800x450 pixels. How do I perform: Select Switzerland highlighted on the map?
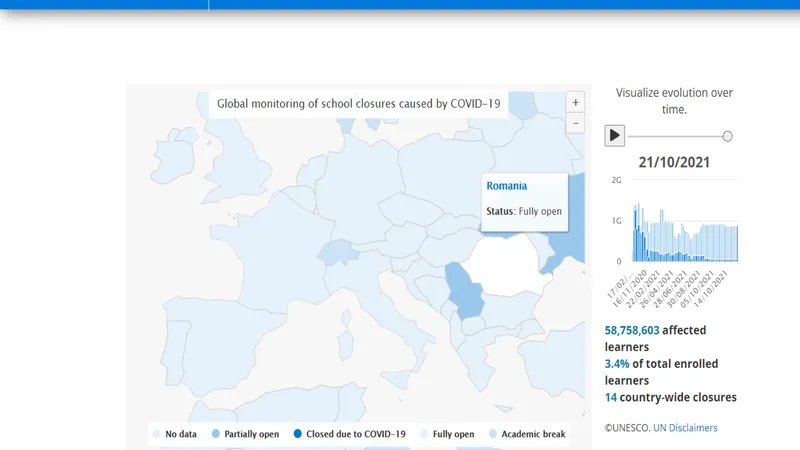coord(340,251)
